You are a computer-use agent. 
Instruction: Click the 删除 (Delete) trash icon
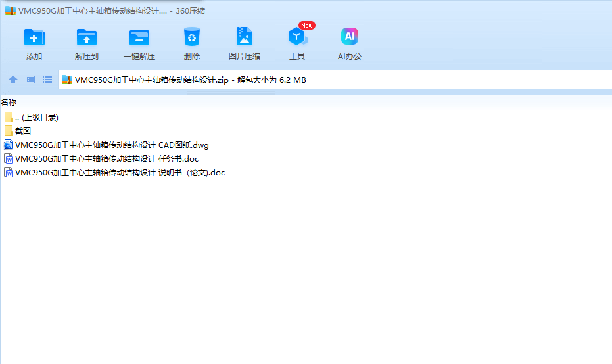point(192,37)
